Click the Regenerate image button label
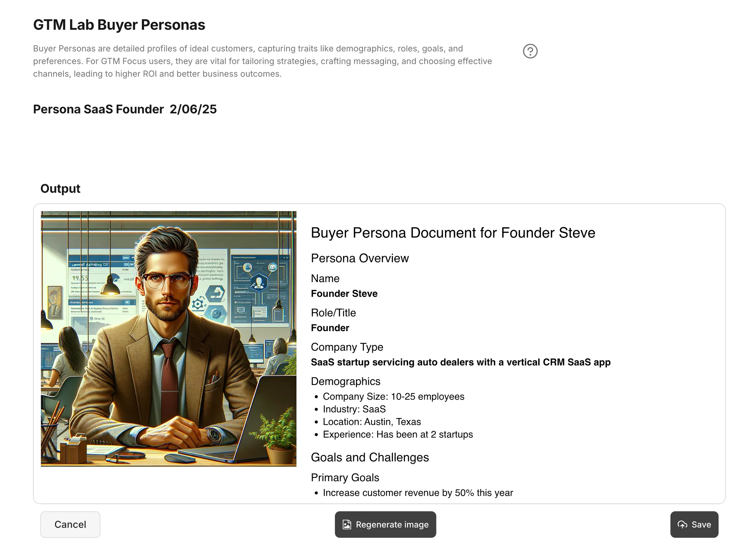The image size is (739, 560). [392, 524]
